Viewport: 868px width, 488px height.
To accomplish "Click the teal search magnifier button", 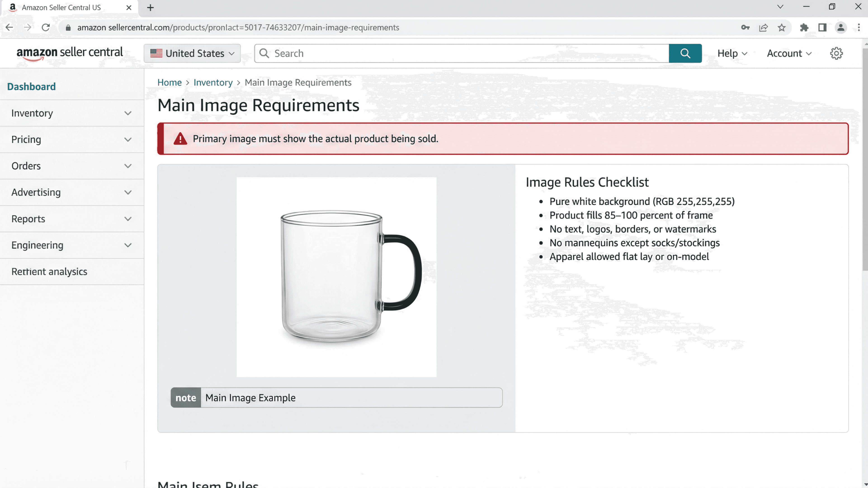I will click(685, 53).
